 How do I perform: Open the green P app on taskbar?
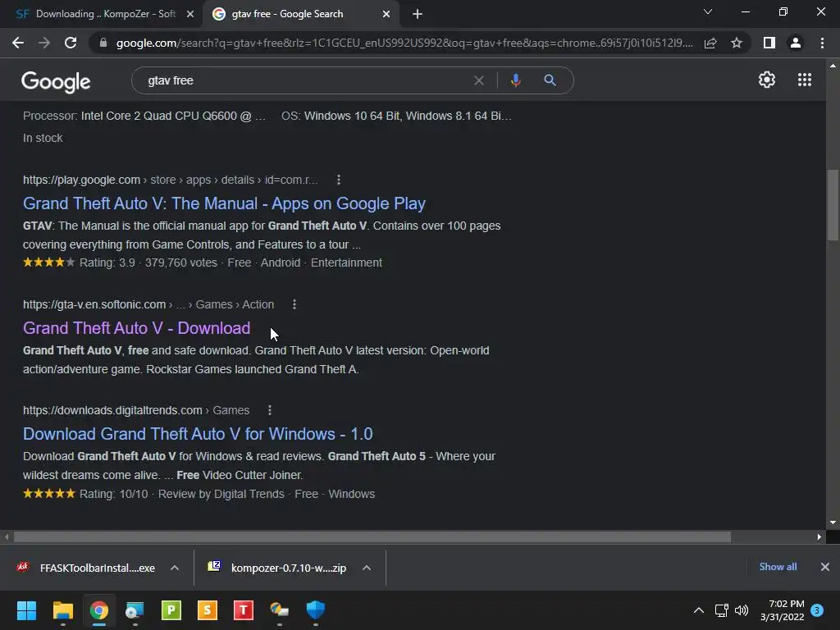click(171, 610)
